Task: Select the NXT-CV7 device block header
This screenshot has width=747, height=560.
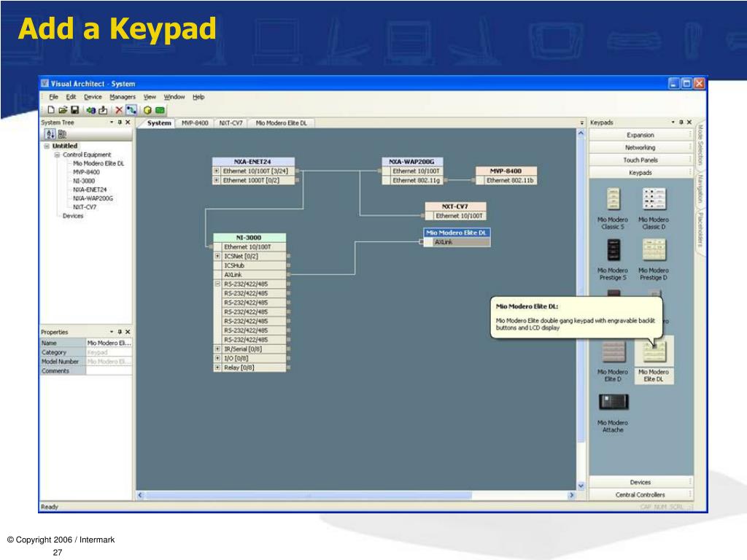Action: (455, 206)
